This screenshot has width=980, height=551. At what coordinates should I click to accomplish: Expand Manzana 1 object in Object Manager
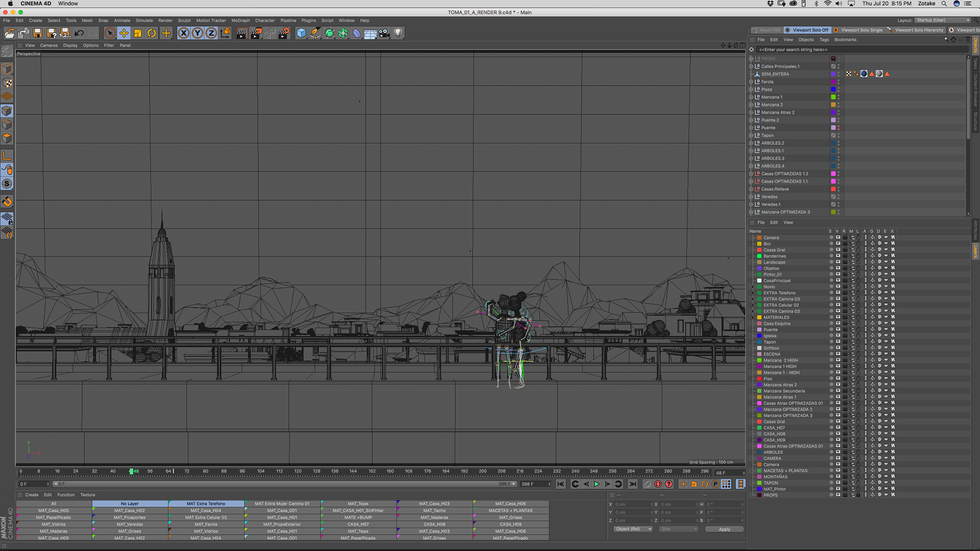click(751, 97)
